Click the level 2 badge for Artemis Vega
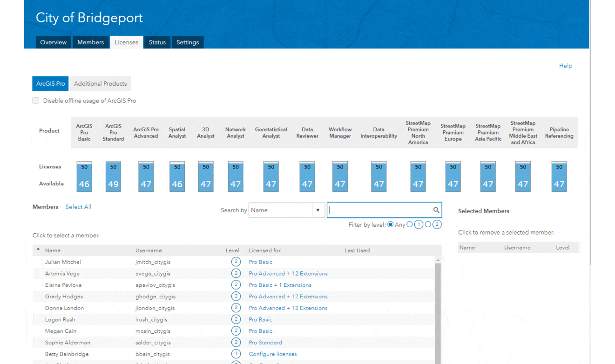This screenshot has width=615, height=364. coord(236,273)
